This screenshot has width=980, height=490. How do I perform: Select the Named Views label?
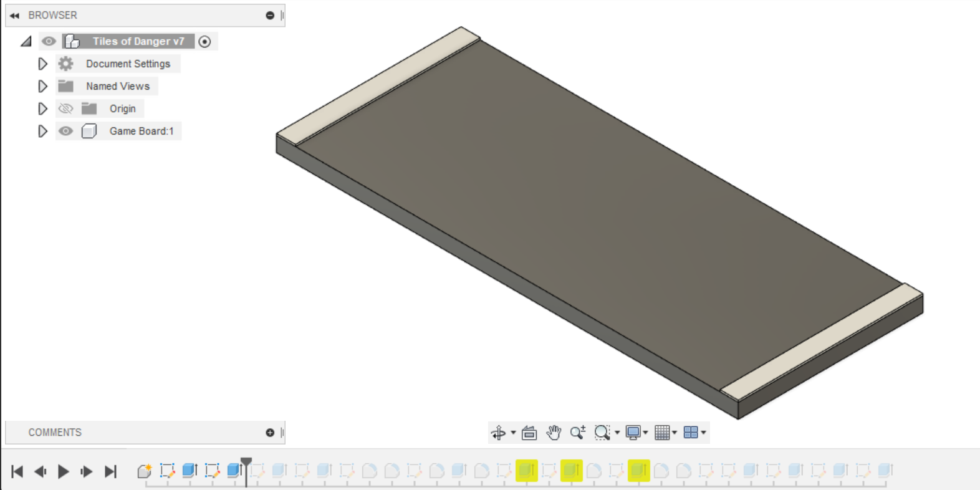118,86
